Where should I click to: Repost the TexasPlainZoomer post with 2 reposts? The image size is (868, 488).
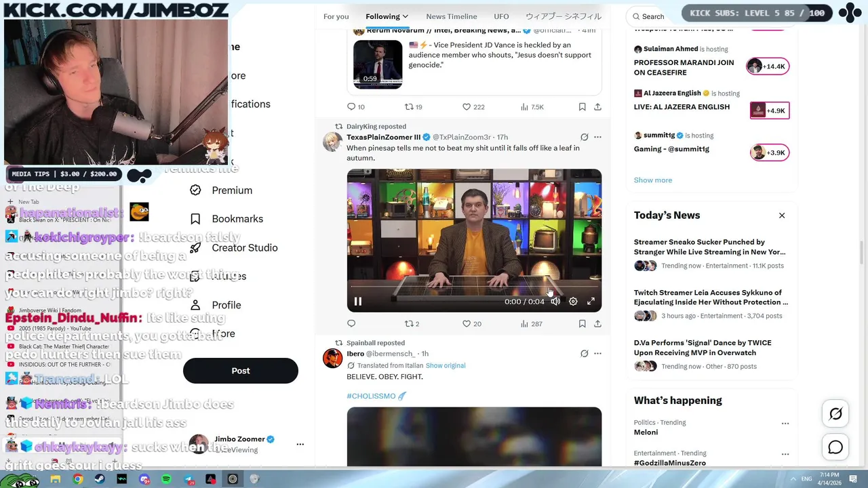412,324
